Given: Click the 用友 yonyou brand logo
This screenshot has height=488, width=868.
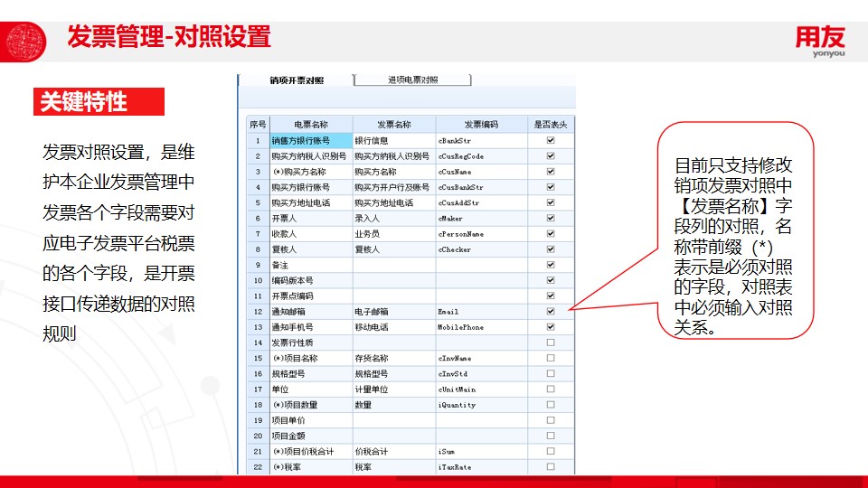Looking at the screenshot, I should 819,41.
